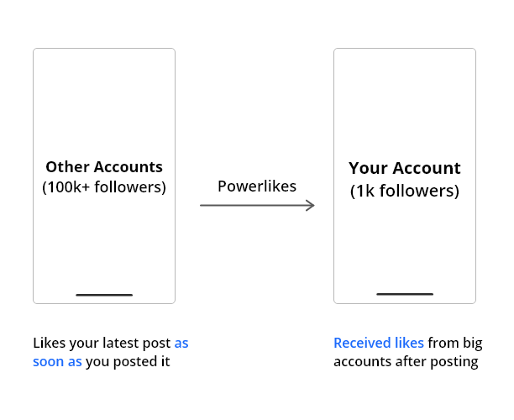Select the "(100k+ followers)" text
This screenshot has height=420, width=514.
(104, 186)
